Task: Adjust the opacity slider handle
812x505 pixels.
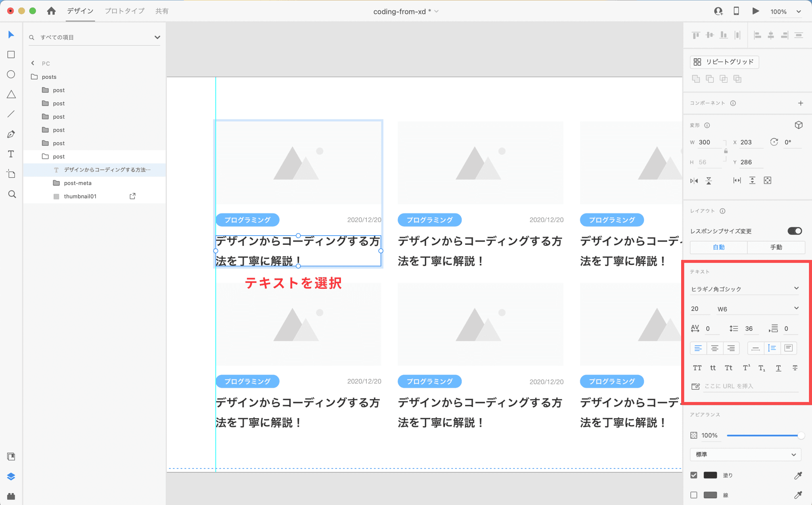Action: click(x=801, y=436)
